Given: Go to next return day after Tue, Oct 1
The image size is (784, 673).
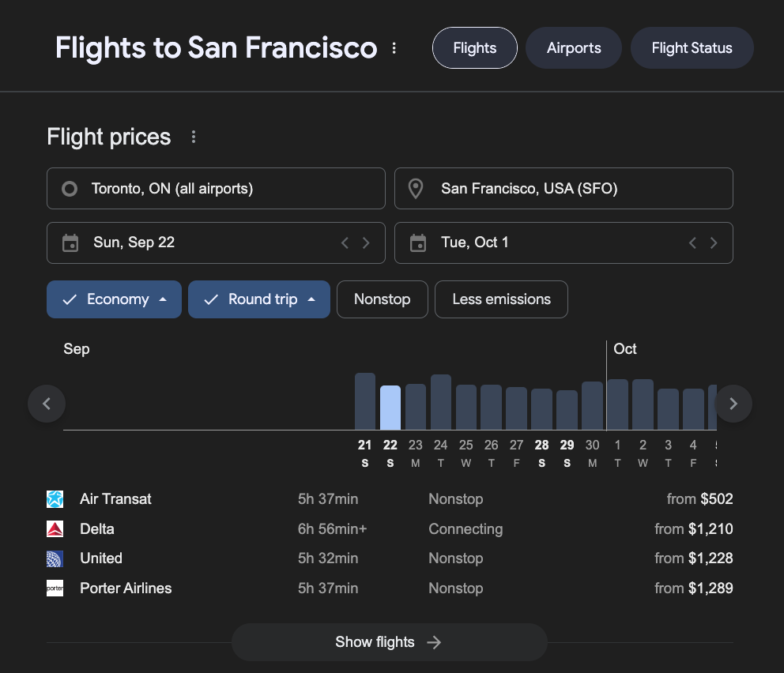Looking at the screenshot, I should [714, 243].
